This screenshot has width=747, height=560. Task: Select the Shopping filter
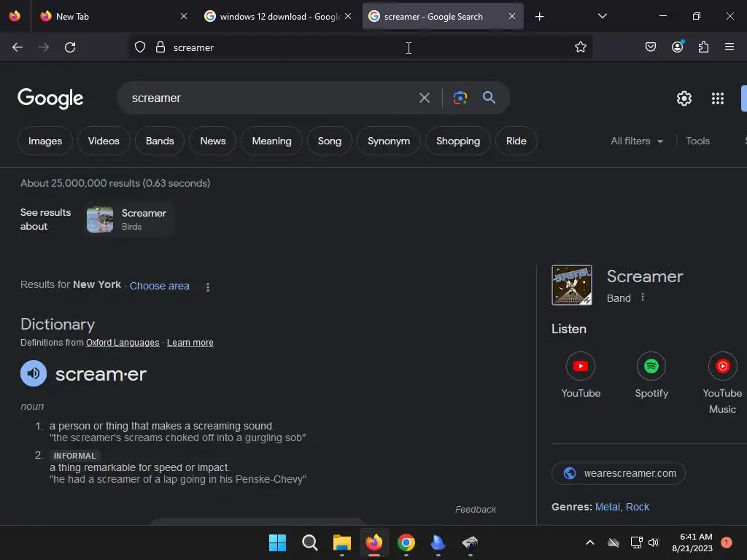(x=458, y=141)
